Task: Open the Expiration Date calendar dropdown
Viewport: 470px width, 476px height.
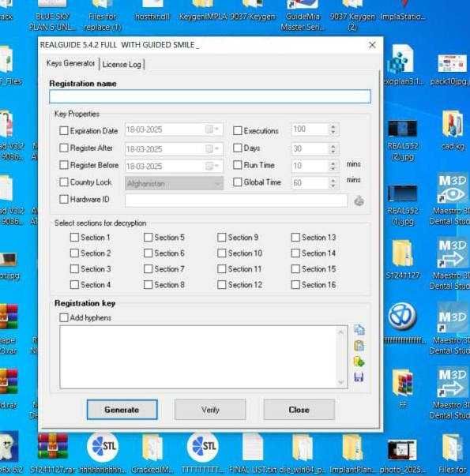Action: click(212, 129)
